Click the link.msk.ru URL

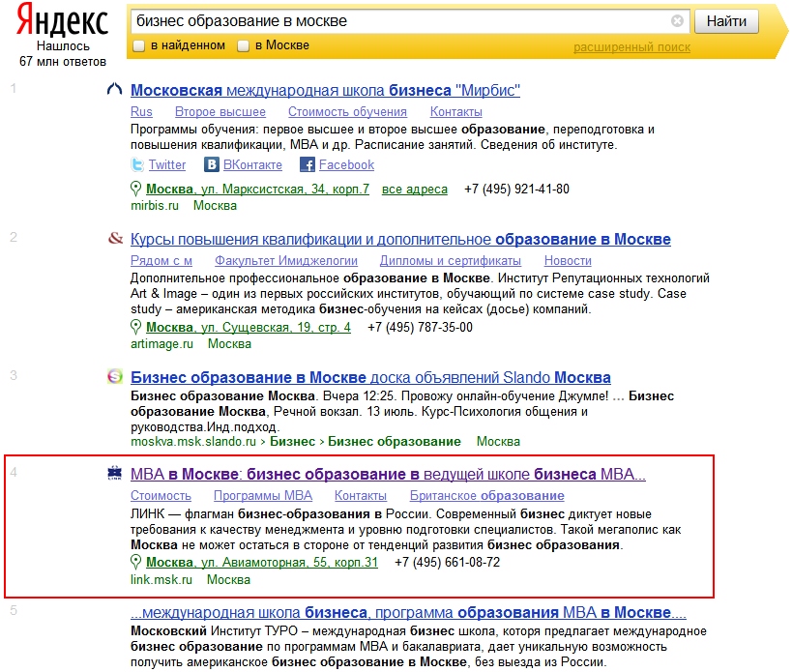point(161,579)
